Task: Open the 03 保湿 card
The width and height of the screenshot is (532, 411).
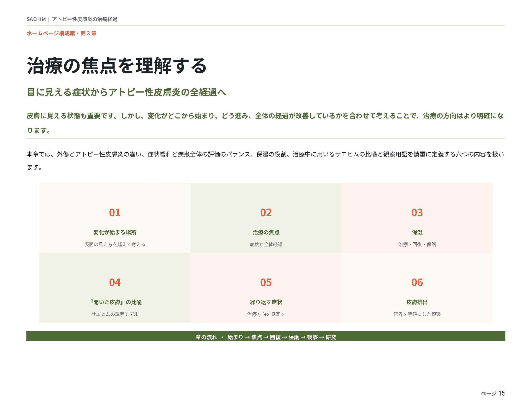Action: pos(417,218)
